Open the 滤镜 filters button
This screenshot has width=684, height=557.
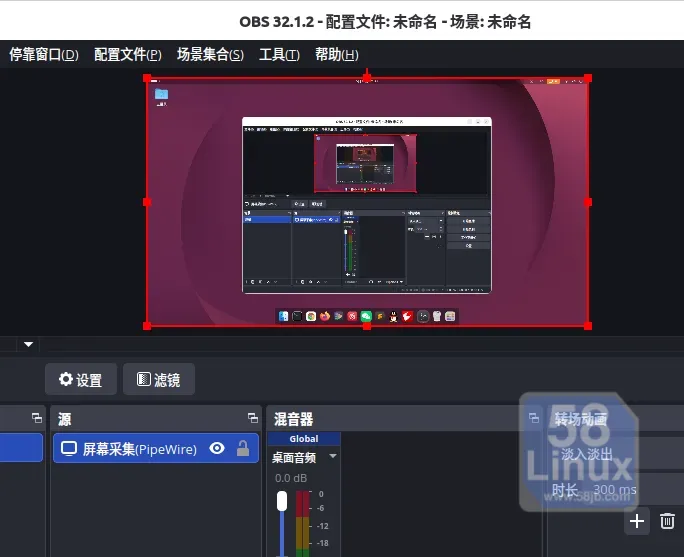159,379
